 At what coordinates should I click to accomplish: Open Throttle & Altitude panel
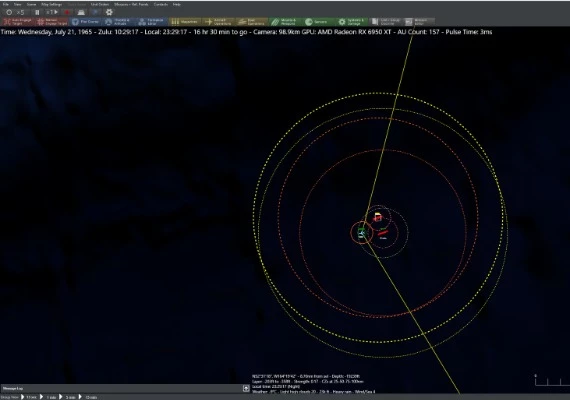[118, 22]
